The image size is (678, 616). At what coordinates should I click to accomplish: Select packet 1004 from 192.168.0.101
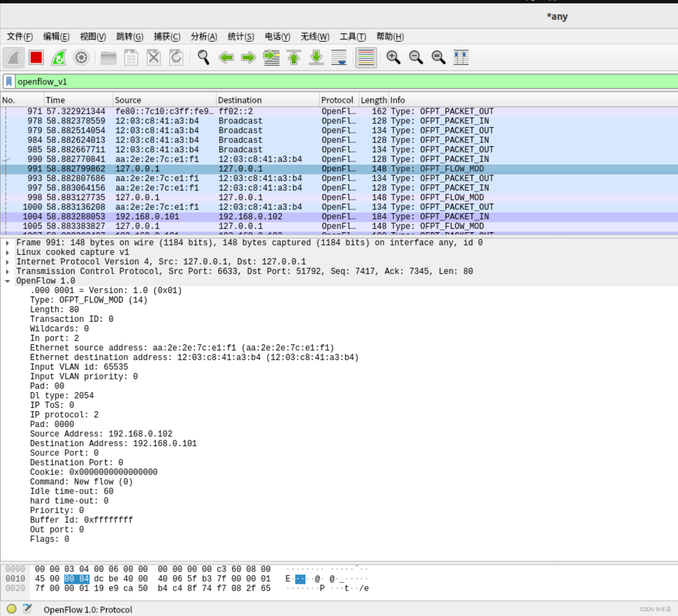(339, 217)
